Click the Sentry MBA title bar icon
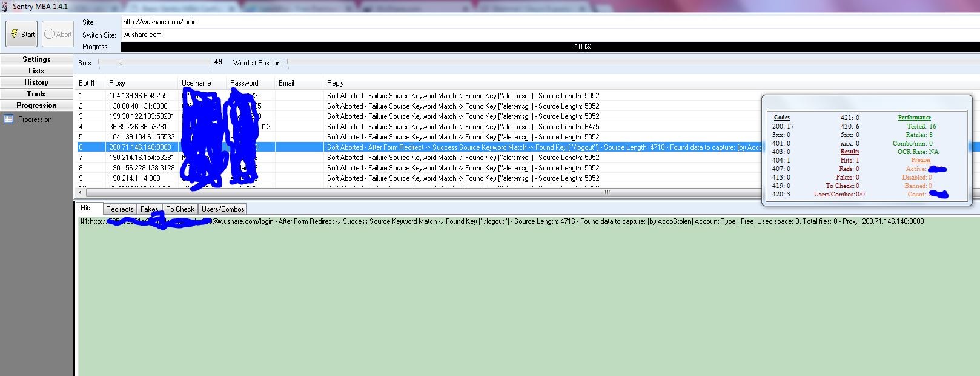Image resolution: width=980 pixels, height=376 pixels. (5, 7)
